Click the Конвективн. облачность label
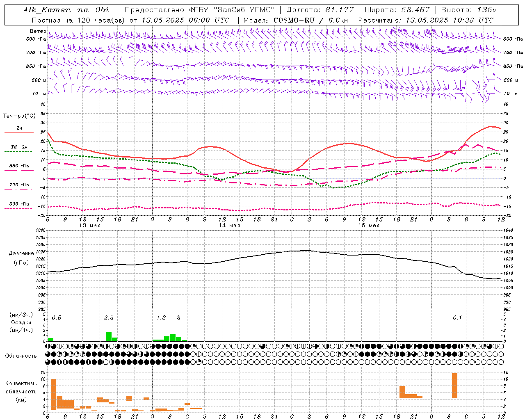 pyautogui.click(x=21, y=387)
